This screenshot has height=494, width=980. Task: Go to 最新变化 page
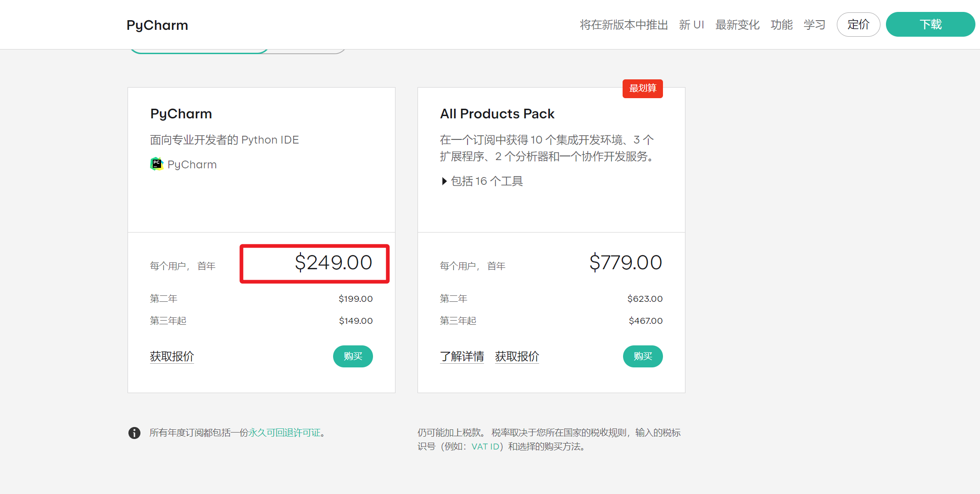tap(737, 25)
